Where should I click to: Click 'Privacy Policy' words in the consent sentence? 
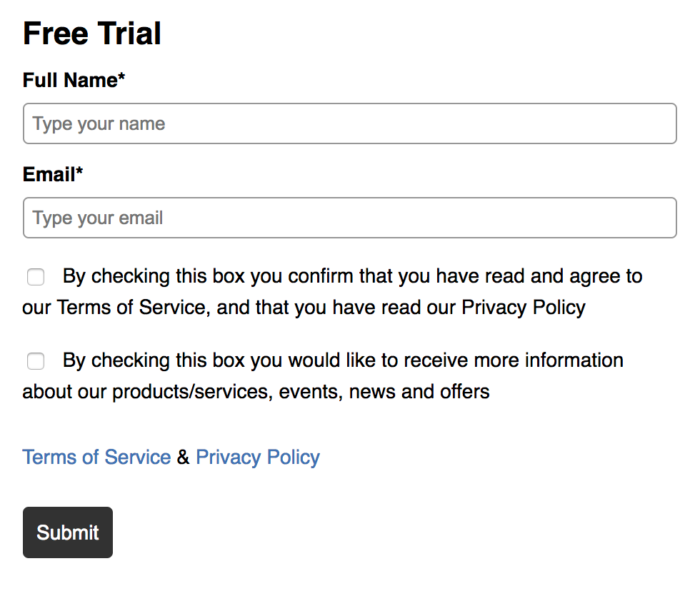click(523, 308)
